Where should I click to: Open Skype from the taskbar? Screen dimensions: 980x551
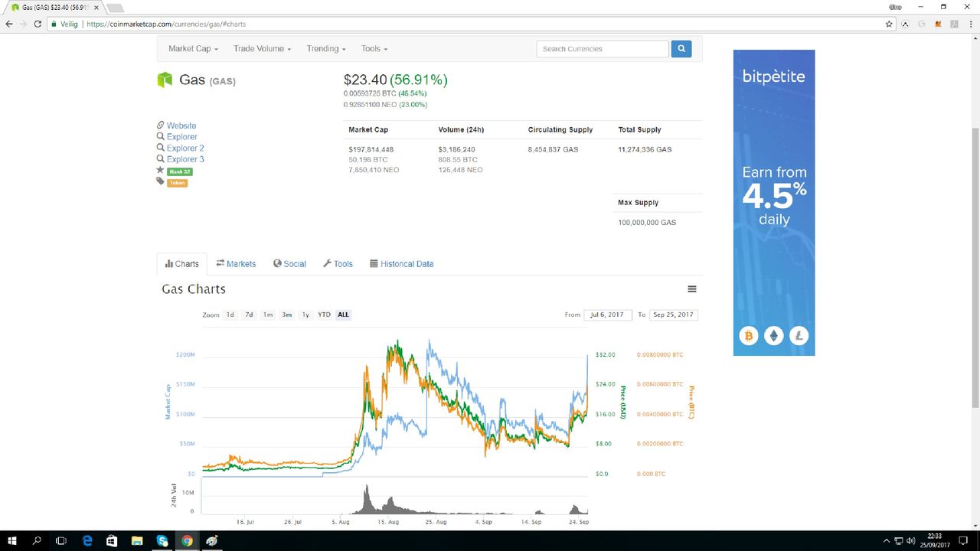pyautogui.click(x=162, y=540)
